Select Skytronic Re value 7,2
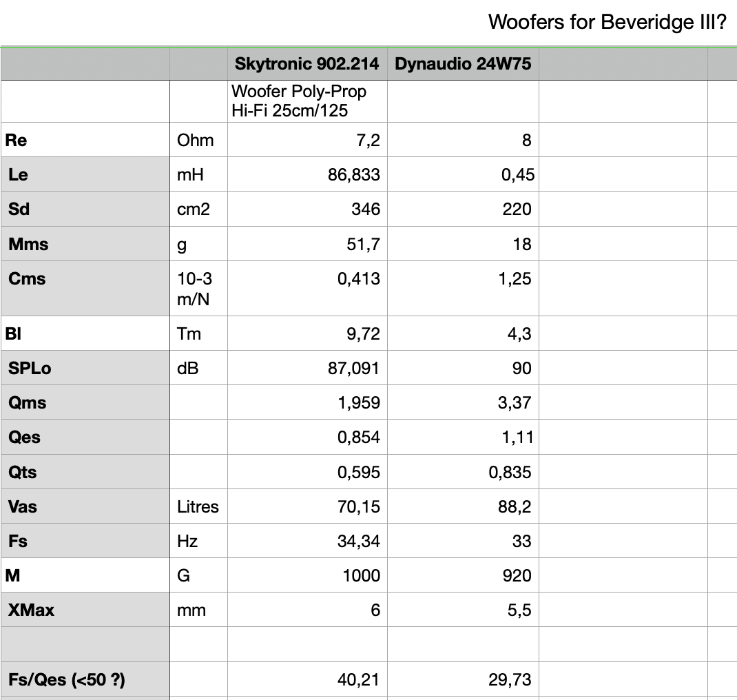The image size is (737, 700). 307,140
